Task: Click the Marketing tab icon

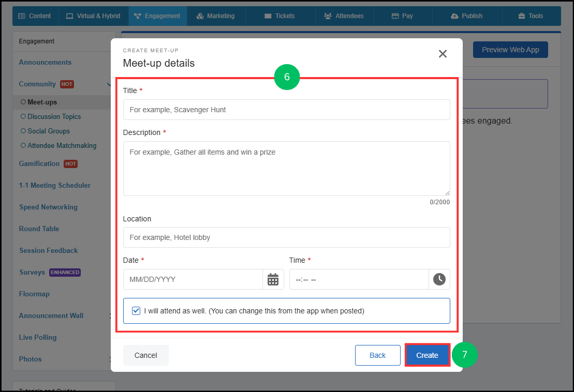Action: tap(200, 16)
